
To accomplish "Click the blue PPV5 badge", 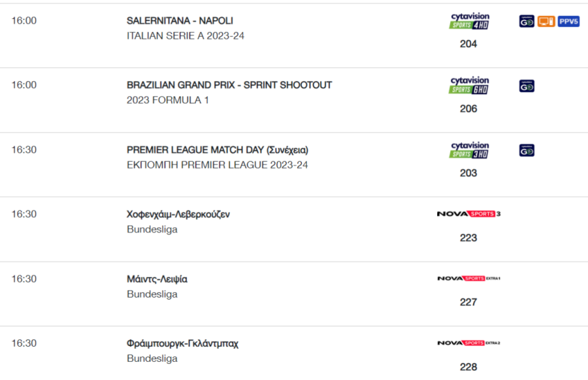I will (x=568, y=22).
